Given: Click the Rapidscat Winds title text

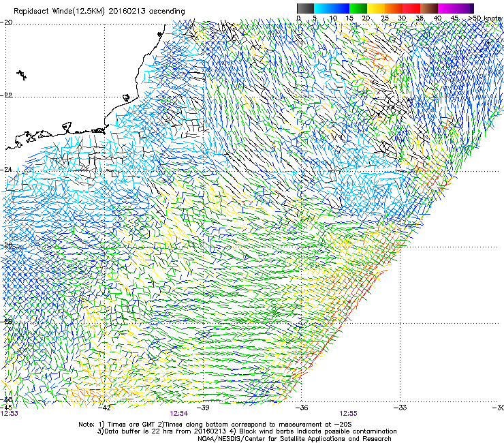Looking at the screenshot, I should [x=99, y=12].
